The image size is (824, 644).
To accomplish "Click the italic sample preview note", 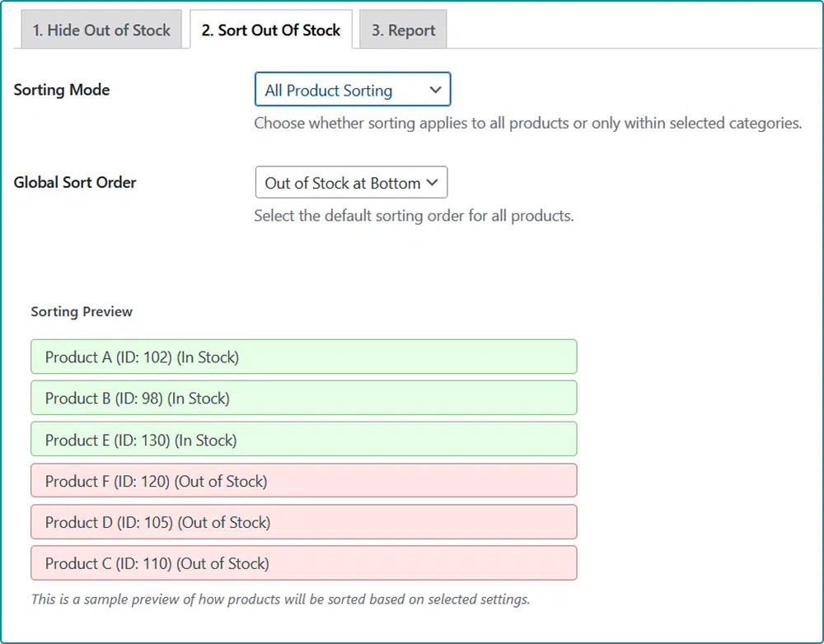I will point(280,600).
